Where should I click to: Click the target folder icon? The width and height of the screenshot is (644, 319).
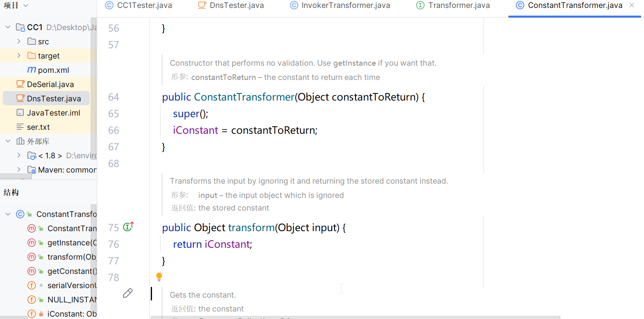click(32, 56)
